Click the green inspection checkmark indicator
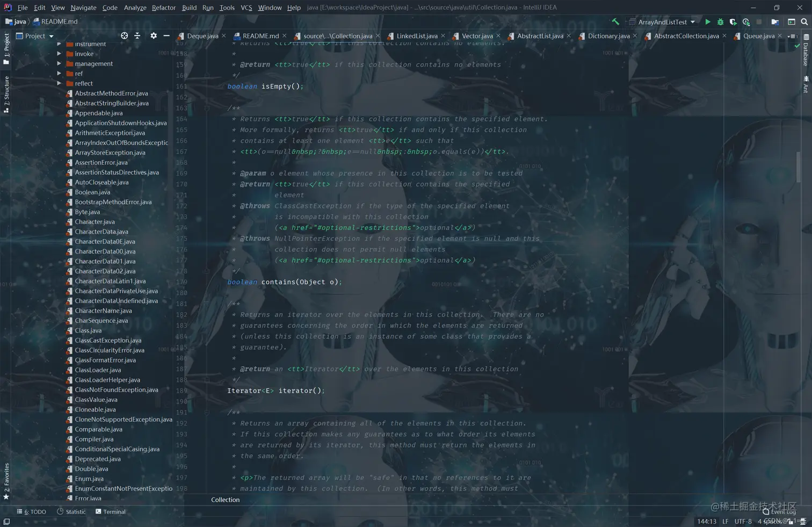Screen dimensions: 812x527 [797, 46]
